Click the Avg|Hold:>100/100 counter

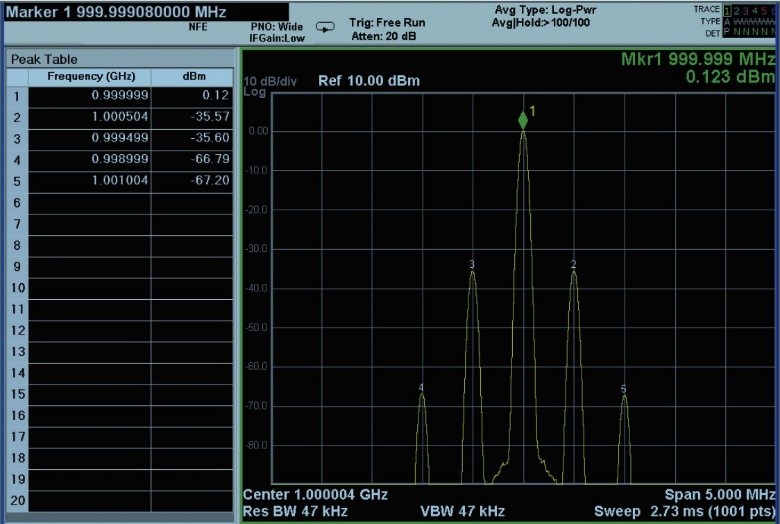click(541, 23)
